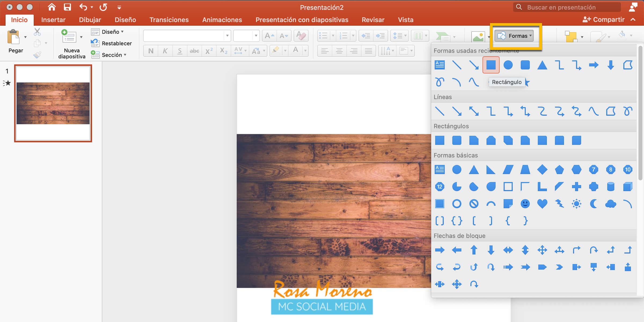Switch to the Insertar tab
The height and width of the screenshot is (322, 644).
(53, 20)
